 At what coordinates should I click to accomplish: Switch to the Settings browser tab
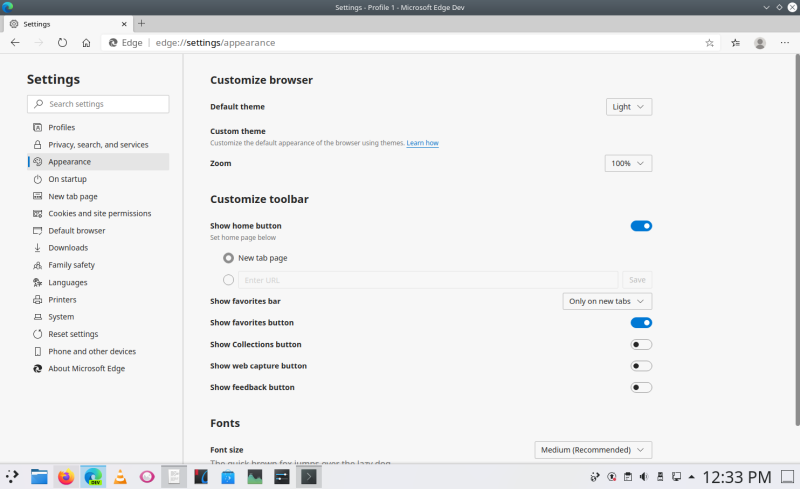(x=68, y=24)
